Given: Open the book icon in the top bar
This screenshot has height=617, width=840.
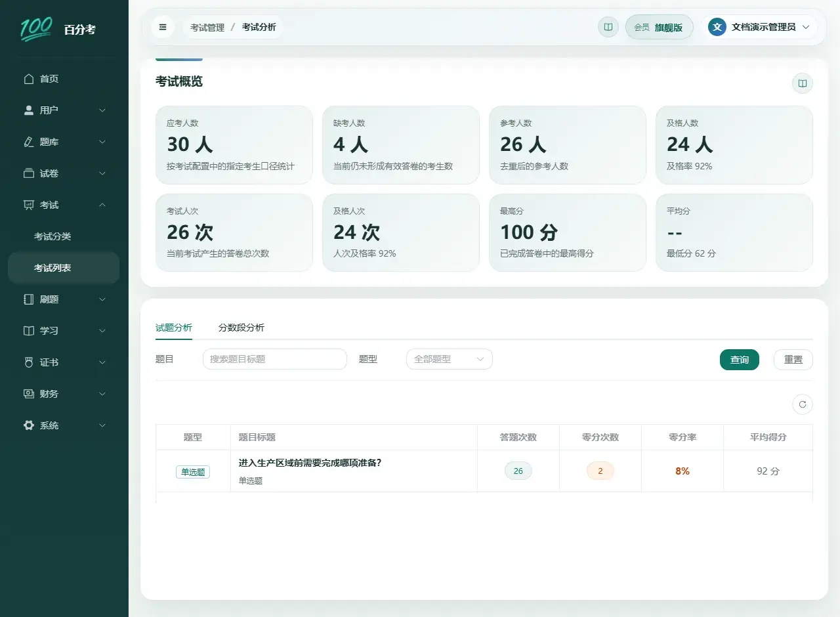Looking at the screenshot, I should 608,27.
